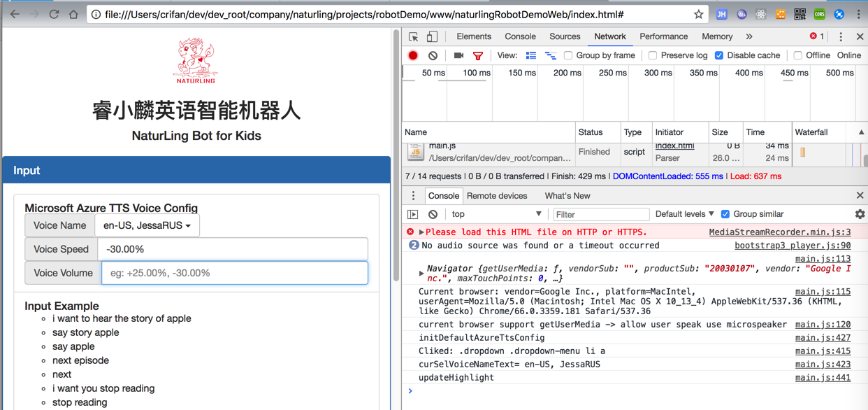The width and height of the screenshot is (868, 410).
Task: Open the What's New drawer tab
Action: click(567, 196)
